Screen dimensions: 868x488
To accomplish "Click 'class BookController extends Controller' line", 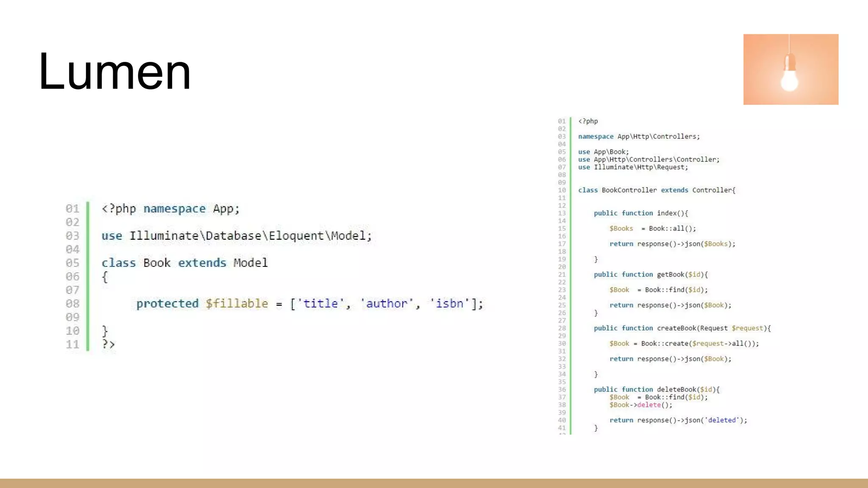I will tap(657, 190).
